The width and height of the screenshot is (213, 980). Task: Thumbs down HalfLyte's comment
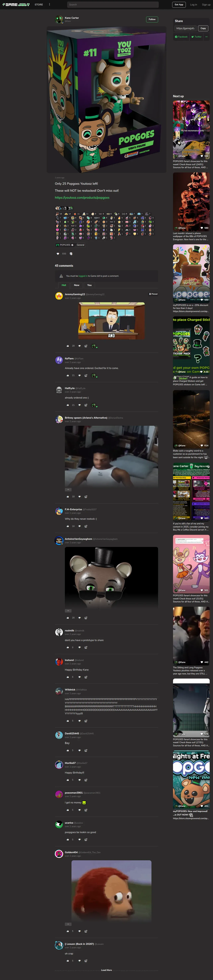[x=79, y=405]
